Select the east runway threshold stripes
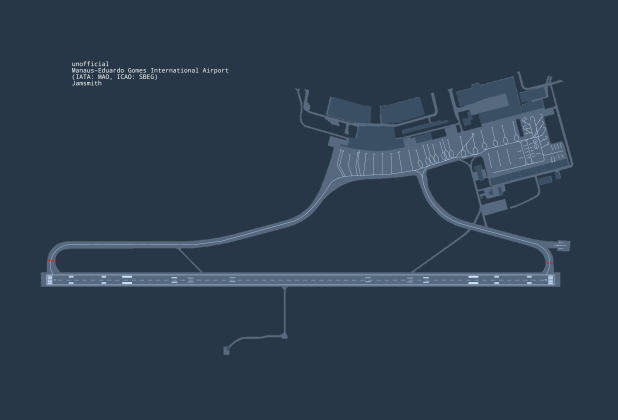Image resolution: width=618 pixels, height=420 pixels. point(549,279)
